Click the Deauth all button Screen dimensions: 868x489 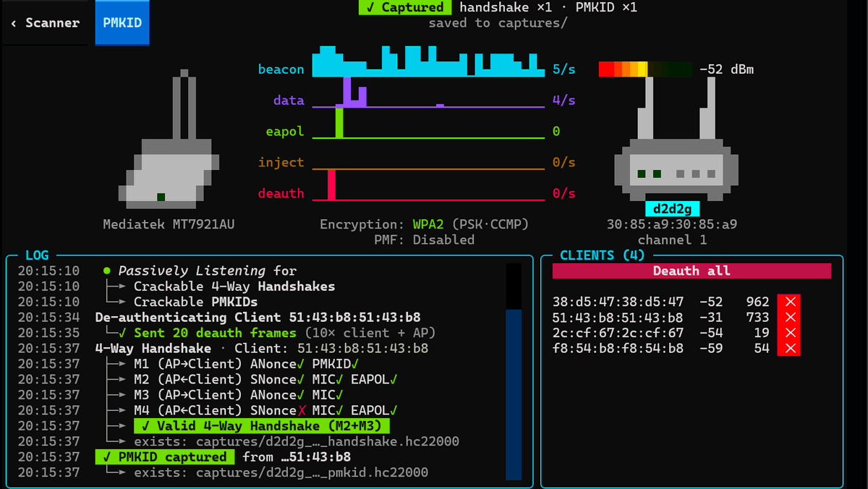(x=692, y=271)
